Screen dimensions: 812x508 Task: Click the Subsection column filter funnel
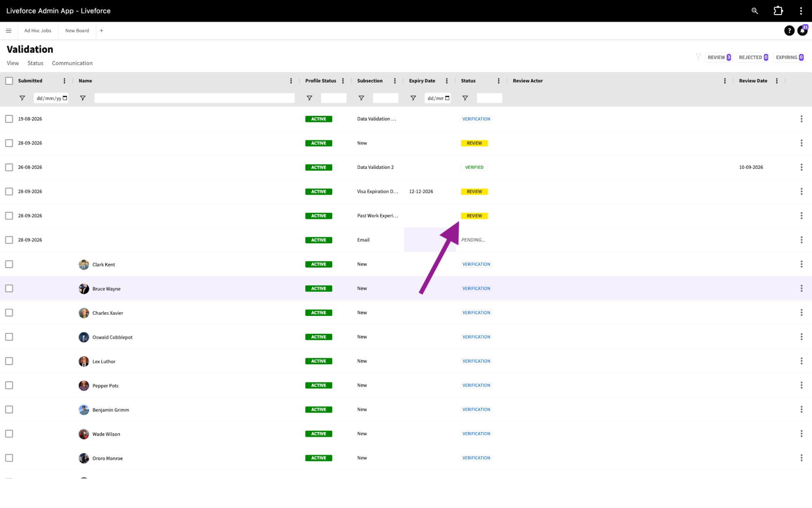coord(361,98)
